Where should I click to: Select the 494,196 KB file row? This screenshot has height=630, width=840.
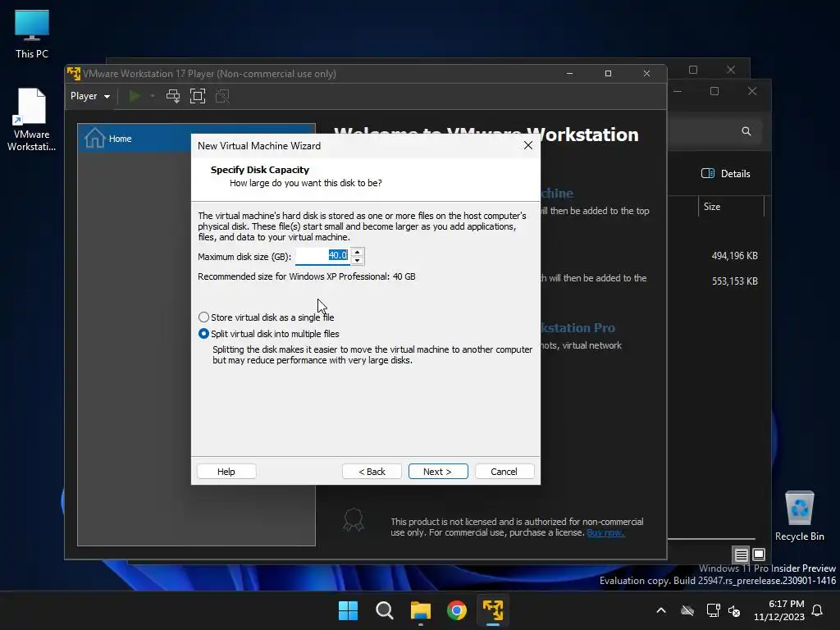pyautogui.click(x=734, y=256)
